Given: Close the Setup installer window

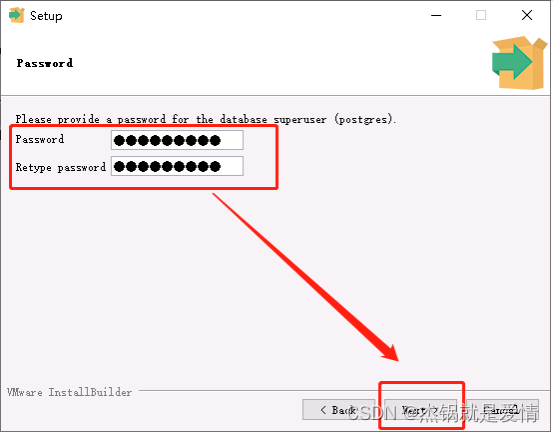Looking at the screenshot, I should coord(527,15).
